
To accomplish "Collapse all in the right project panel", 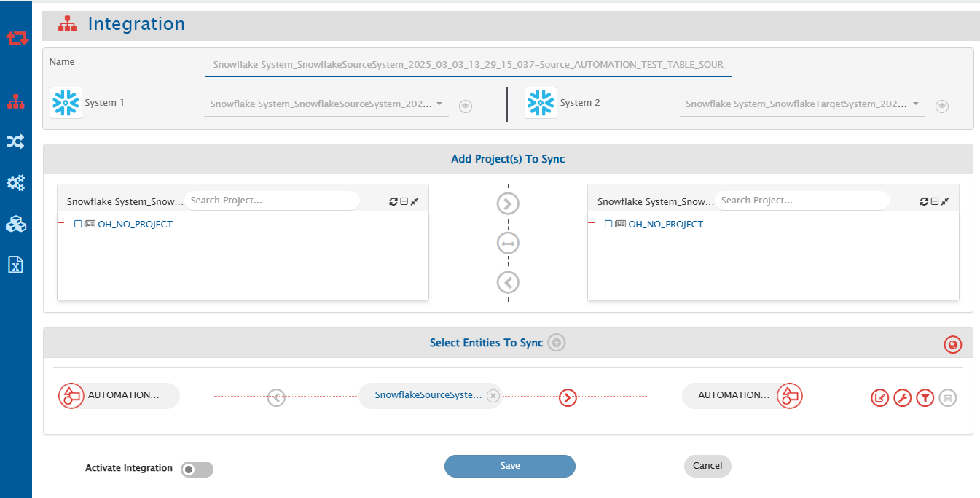I will [934, 201].
